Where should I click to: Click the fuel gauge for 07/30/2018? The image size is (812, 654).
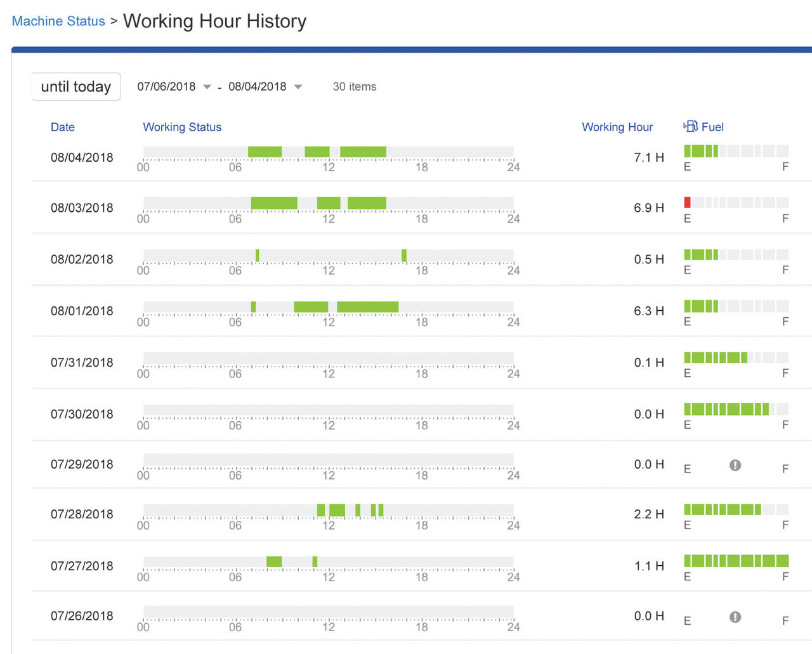click(736, 409)
